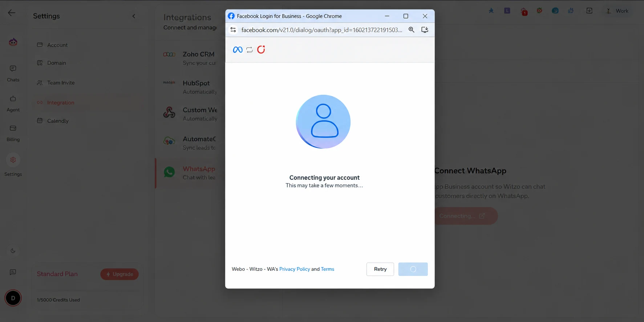Click Standard Plan label
The width and height of the screenshot is (644, 322).
[x=57, y=274]
